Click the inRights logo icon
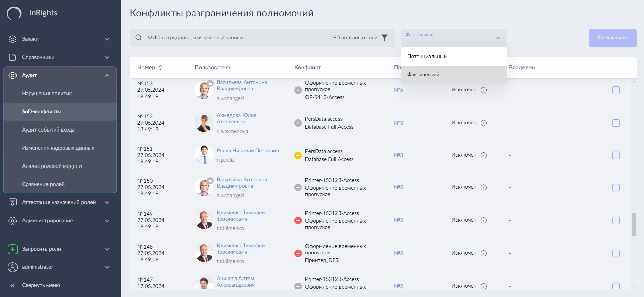 14,13
